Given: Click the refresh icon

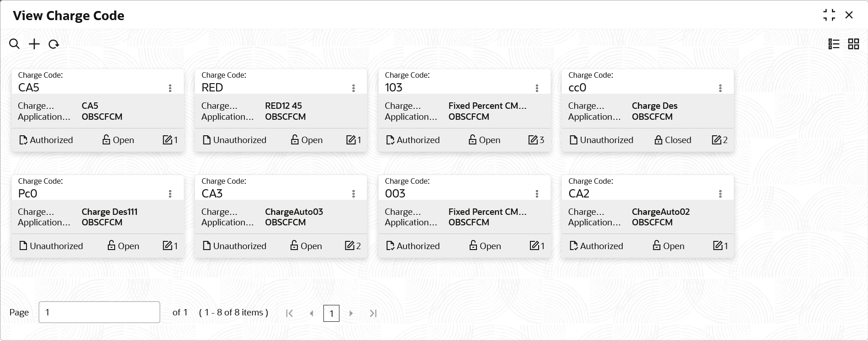Looking at the screenshot, I should coord(54,44).
